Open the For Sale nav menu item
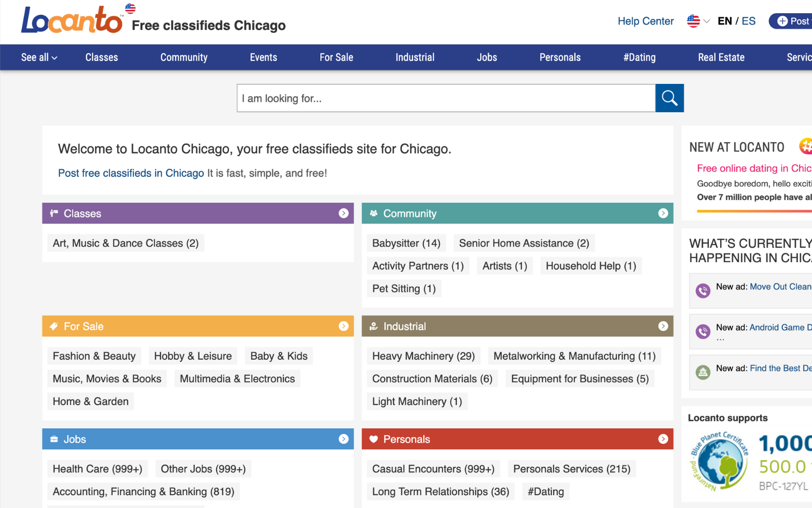The width and height of the screenshot is (812, 508). (x=336, y=57)
